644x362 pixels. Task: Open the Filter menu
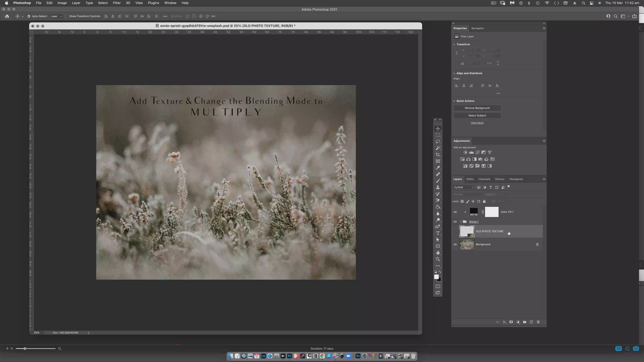click(x=117, y=3)
